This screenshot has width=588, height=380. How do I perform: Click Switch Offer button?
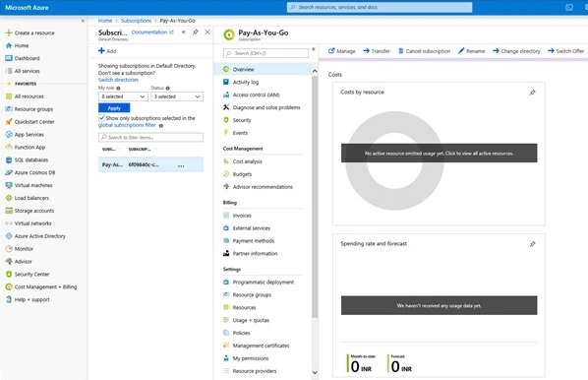565,51
